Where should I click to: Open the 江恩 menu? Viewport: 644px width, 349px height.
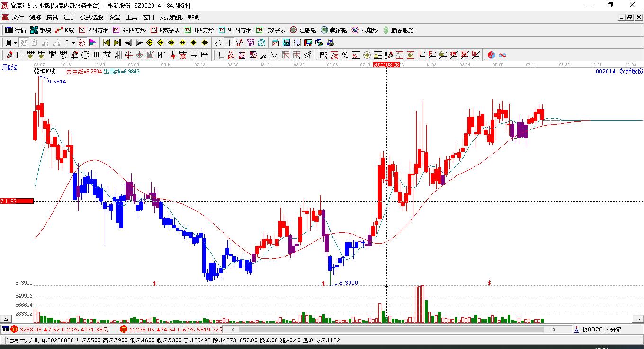(69, 18)
